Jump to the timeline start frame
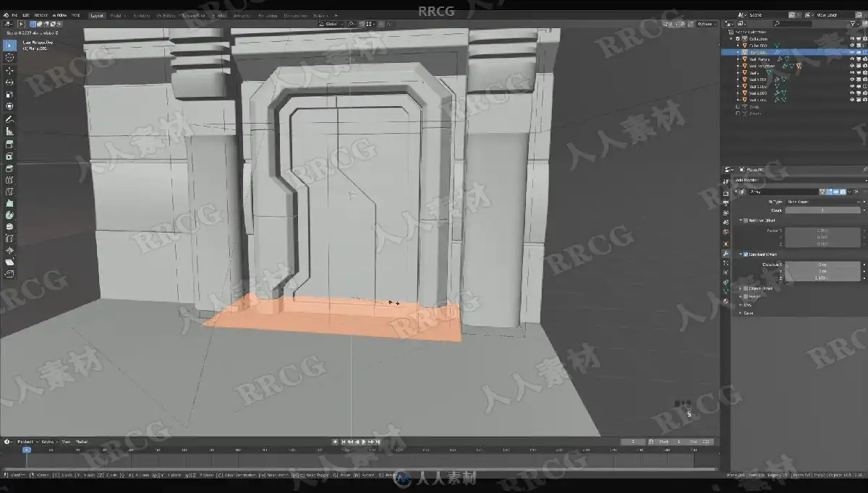The image size is (868, 493). coord(344,441)
